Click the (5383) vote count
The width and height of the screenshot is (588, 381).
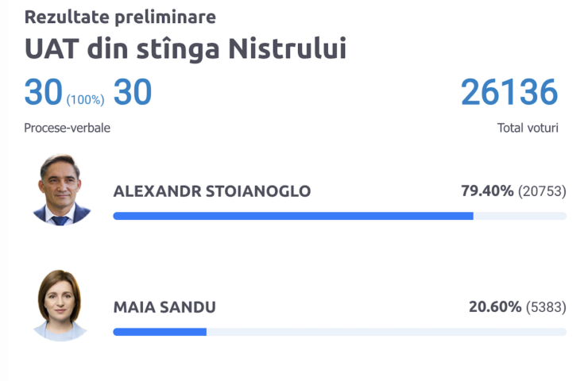click(546, 307)
